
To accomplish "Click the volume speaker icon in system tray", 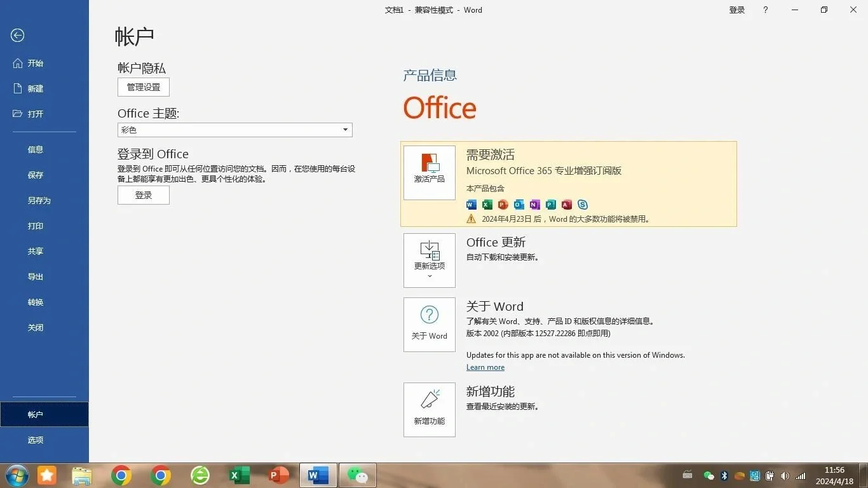I will coord(784,475).
